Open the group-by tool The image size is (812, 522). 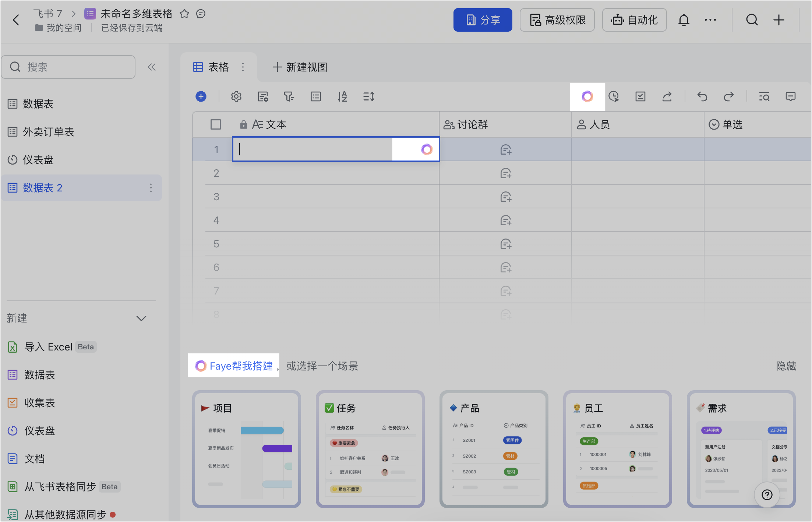click(x=315, y=96)
